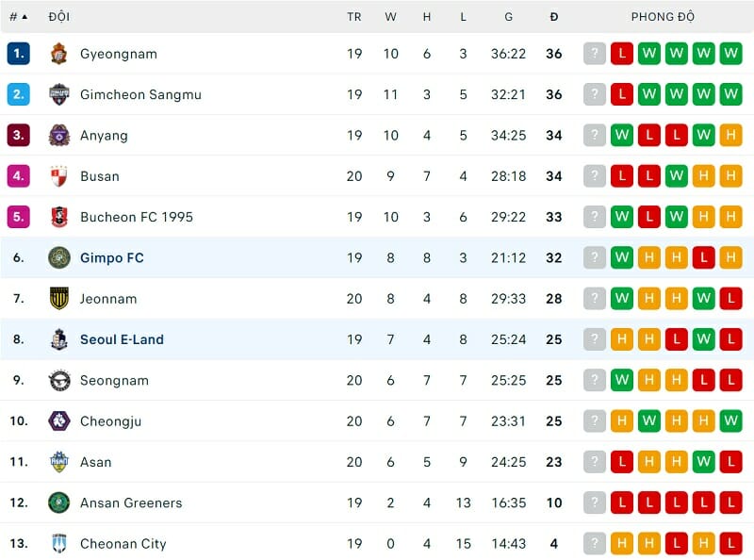Screen dimensions: 754x560
Task: Click the Bucheon FC 1995 crest
Action: (59, 217)
